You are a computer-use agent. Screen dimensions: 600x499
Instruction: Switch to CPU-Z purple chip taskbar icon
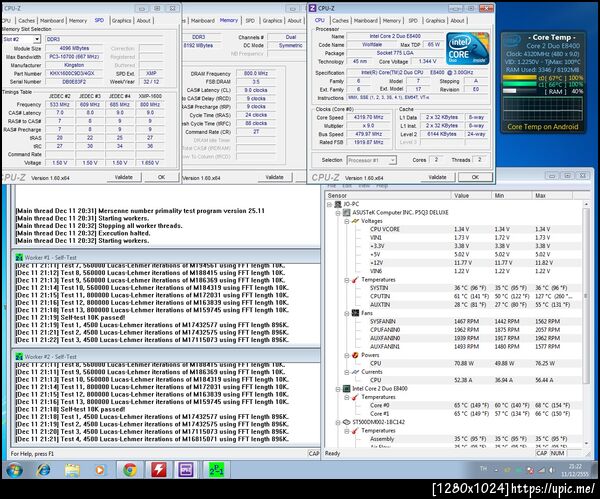(x=186, y=470)
